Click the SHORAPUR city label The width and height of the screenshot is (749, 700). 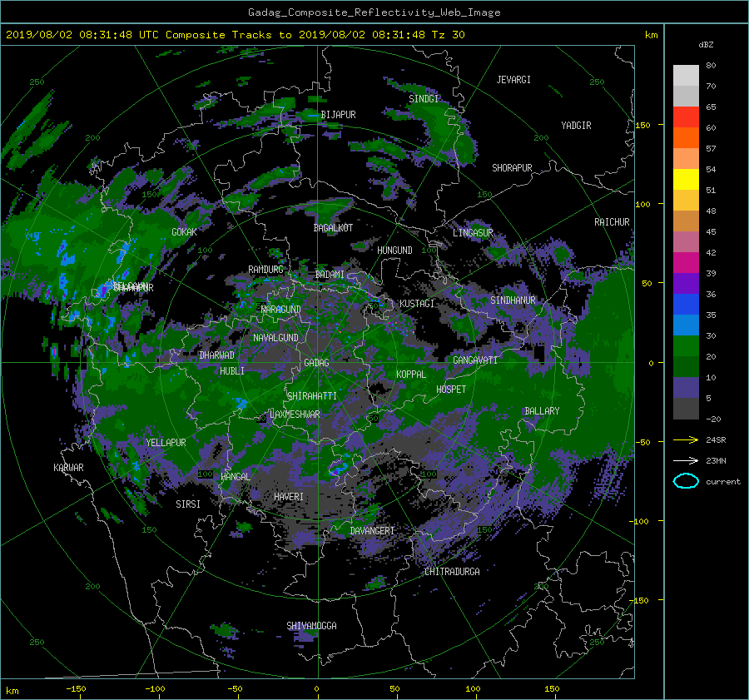pos(512,168)
